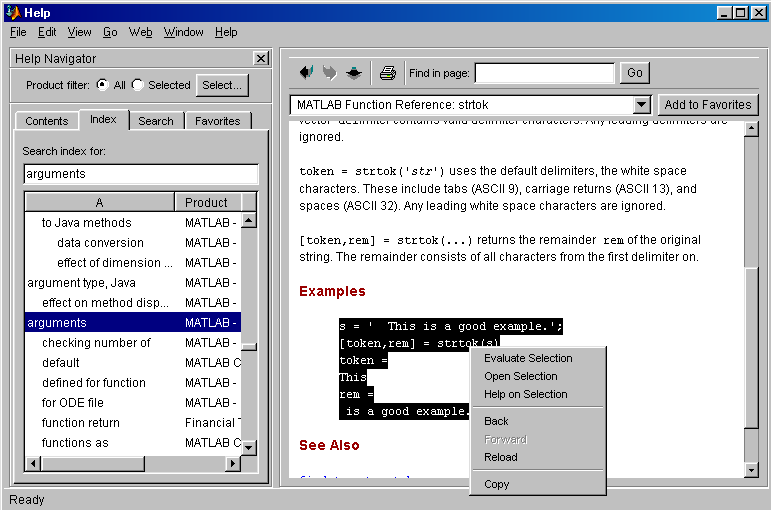Select 'checking number of' index entry

133,343
